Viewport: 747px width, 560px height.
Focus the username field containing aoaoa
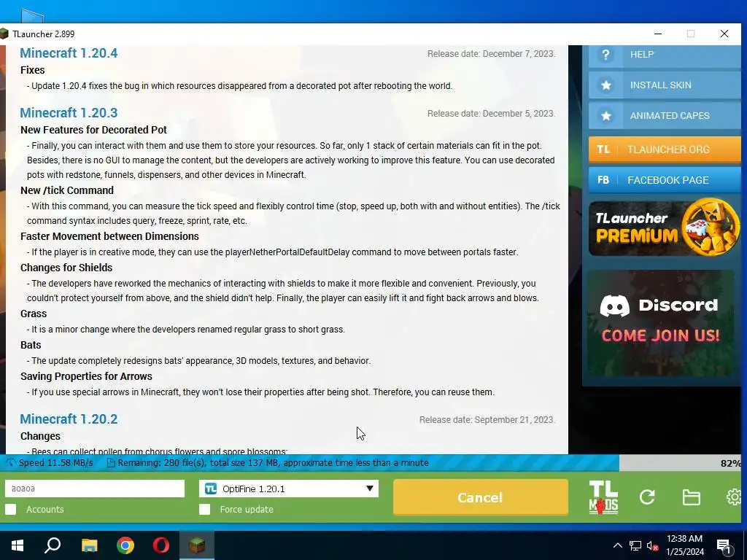tap(95, 489)
